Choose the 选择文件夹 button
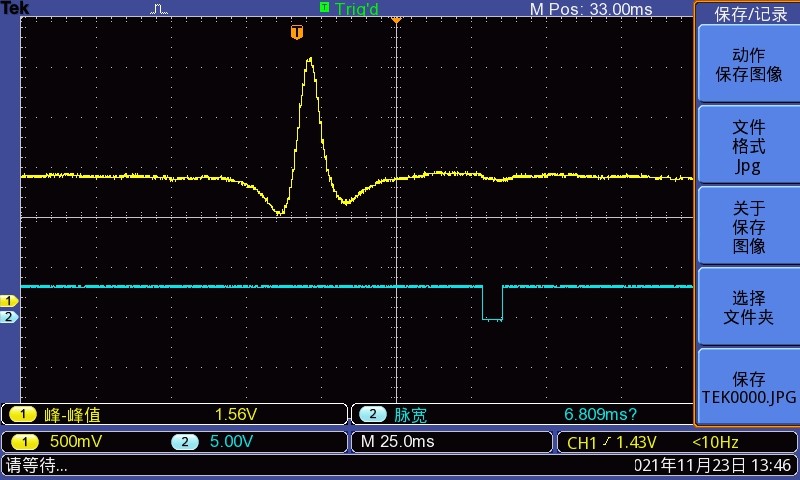The width and height of the screenshot is (800, 480). point(748,308)
